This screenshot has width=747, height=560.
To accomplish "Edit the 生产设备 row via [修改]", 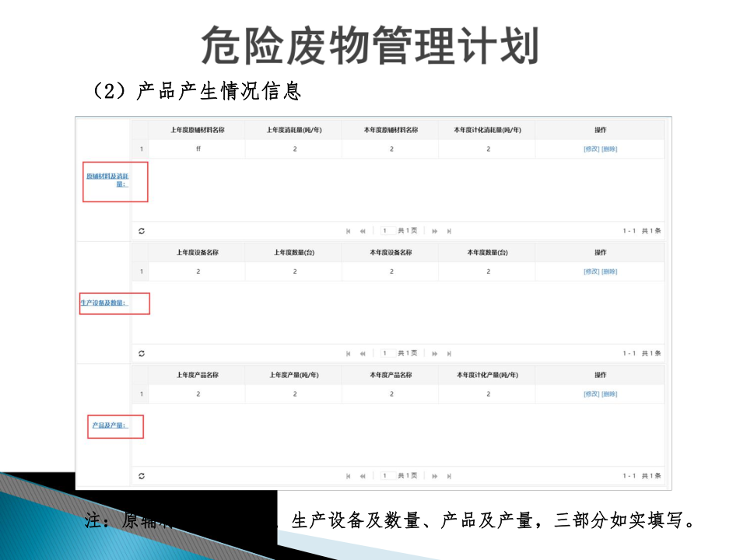I will coord(591,271).
